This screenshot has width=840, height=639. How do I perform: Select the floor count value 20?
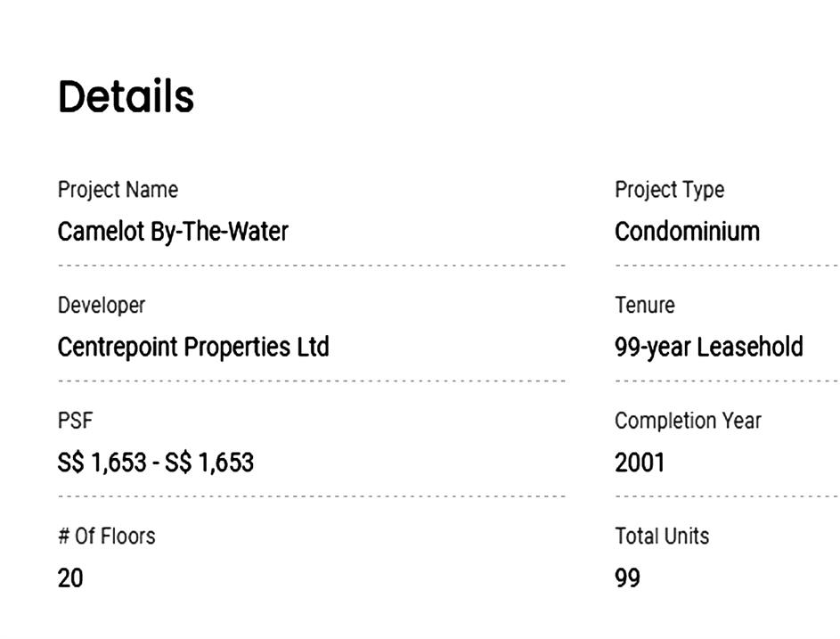click(70, 578)
